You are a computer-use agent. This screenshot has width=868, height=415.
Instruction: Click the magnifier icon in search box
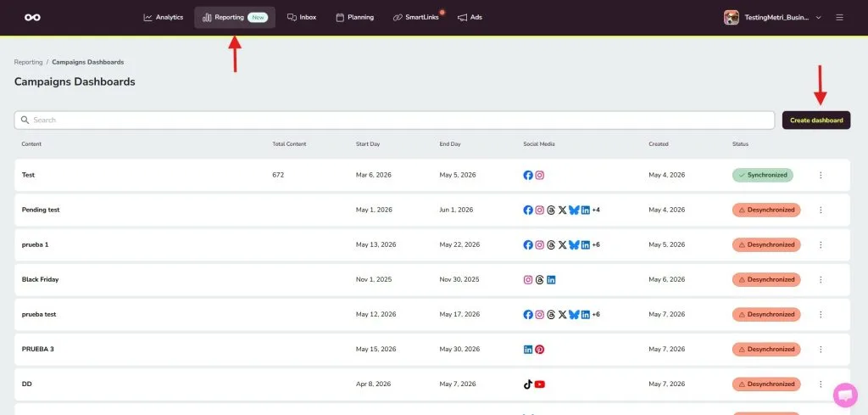(x=25, y=121)
